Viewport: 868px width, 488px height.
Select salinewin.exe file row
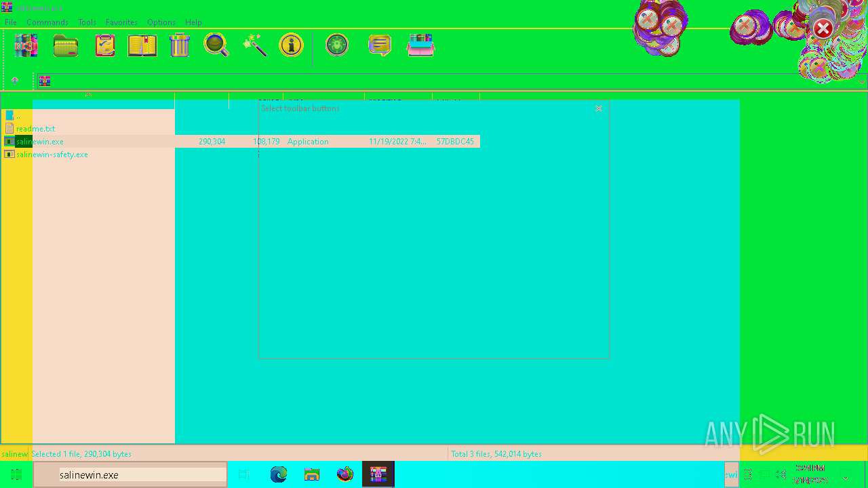tap(241, 141)
